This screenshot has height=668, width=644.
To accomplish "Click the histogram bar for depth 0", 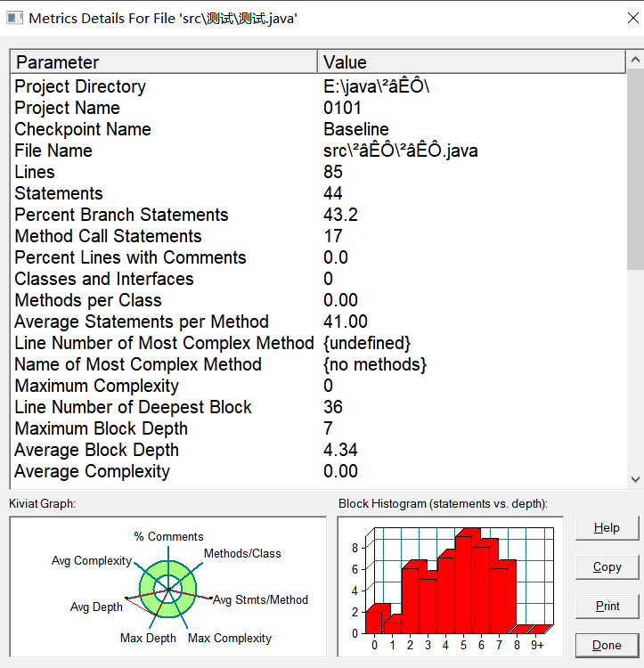I will pyautogui.click(x=374, y=623).
